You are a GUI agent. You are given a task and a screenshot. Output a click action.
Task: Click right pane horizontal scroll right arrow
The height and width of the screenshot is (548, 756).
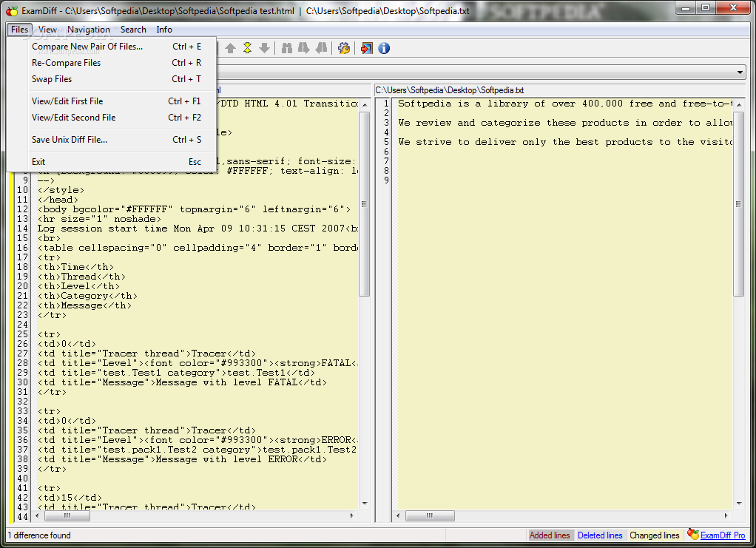[x=726, y=515]
